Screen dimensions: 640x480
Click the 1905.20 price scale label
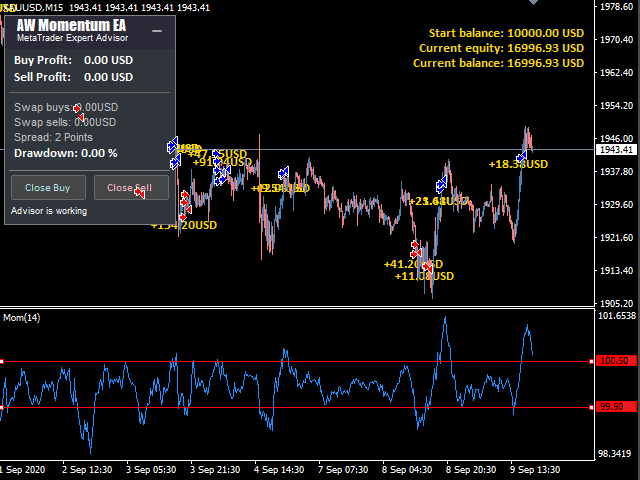click(x=616, y=304)
